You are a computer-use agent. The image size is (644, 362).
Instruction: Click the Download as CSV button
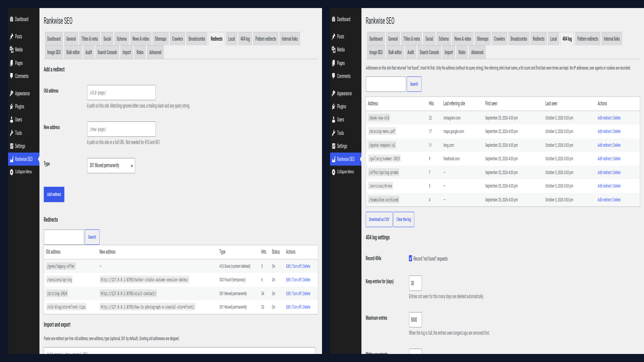pos(379,220)
